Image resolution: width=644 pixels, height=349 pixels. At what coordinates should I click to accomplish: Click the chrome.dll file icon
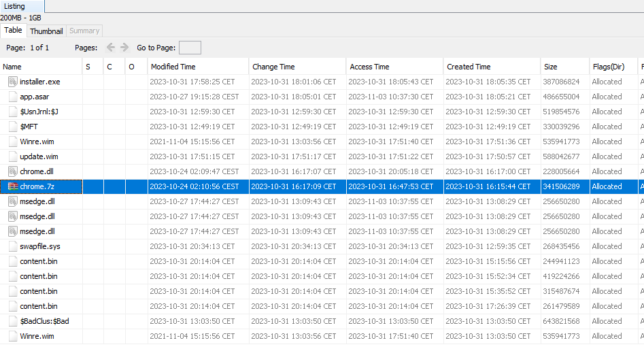(12, 171)
